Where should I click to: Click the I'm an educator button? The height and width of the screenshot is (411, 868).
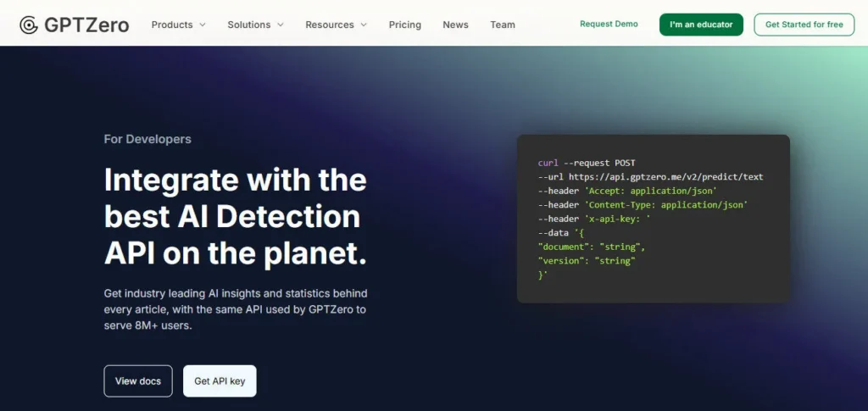(x=701, y=25)
